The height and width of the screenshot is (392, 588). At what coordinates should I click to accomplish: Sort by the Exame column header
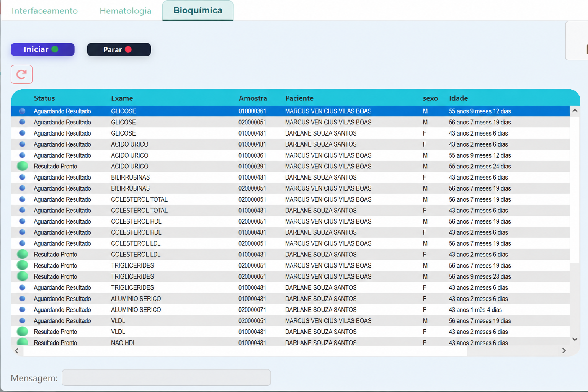[122, 98]
